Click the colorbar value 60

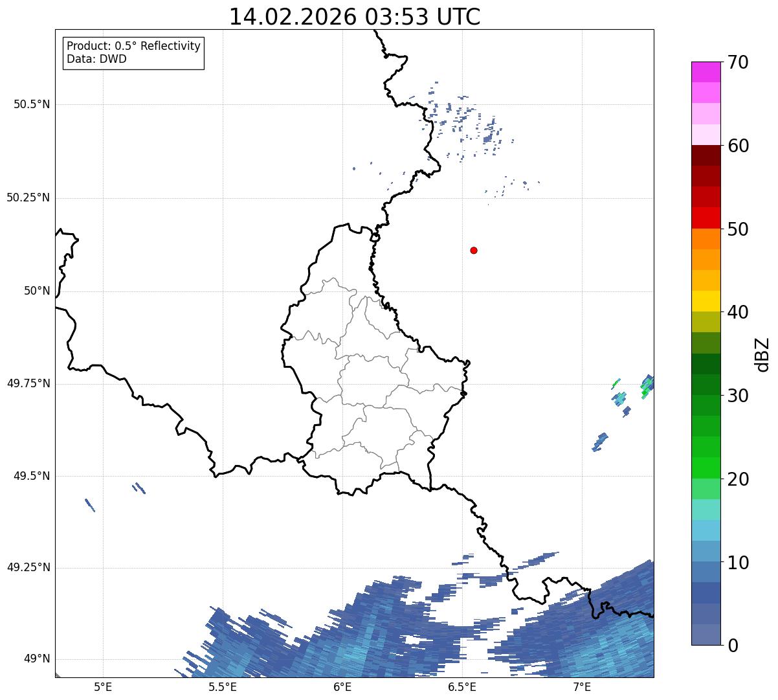[x=739, y=146]
